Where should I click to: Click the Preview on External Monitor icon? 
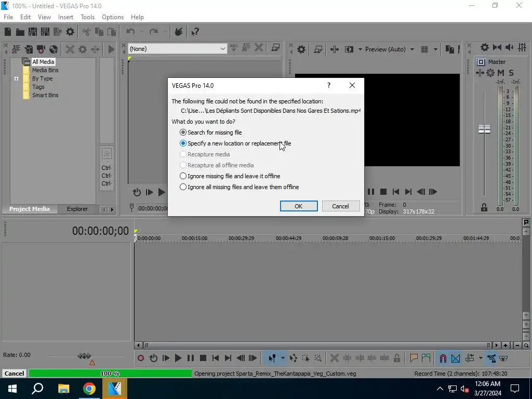318,49
